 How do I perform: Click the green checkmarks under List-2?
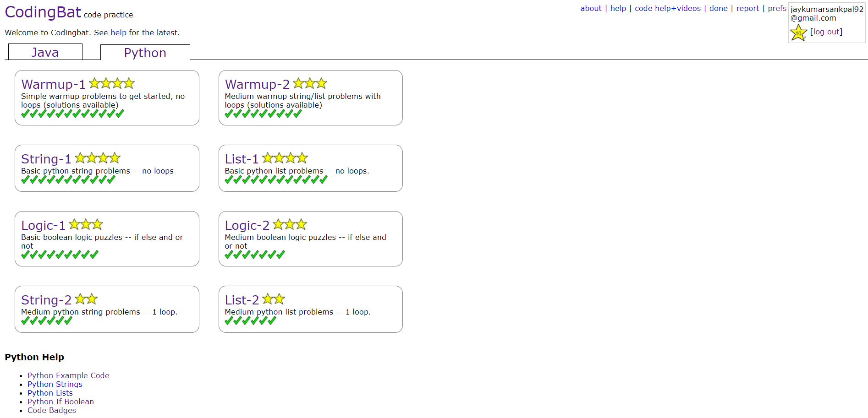tap(251, 320)
